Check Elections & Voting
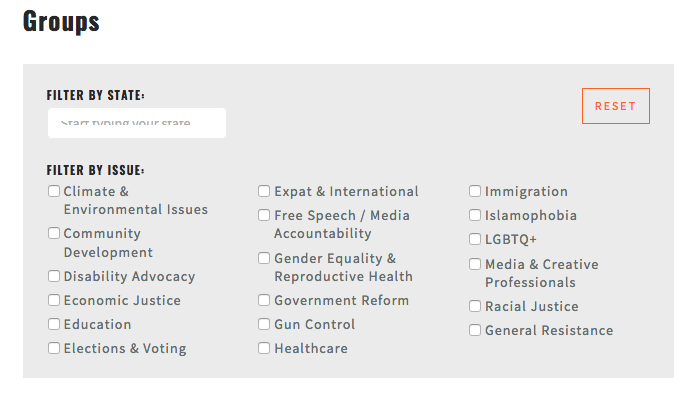693x398 pixels. point(54,348)
